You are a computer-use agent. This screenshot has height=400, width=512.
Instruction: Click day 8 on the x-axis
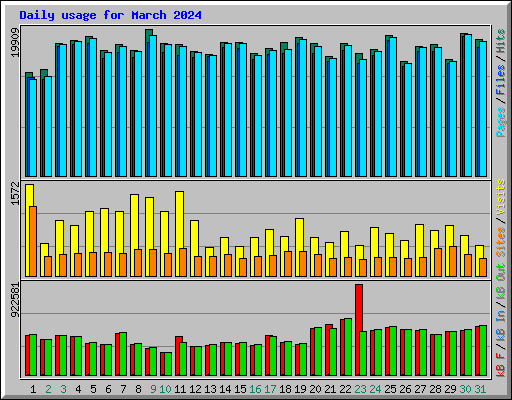click(x=138, y=389)
